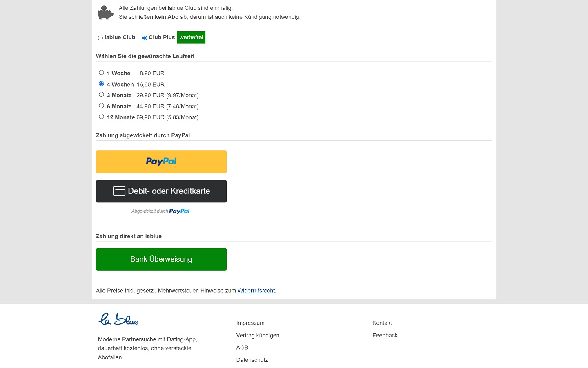This screenshot has width=588, height=368.
Task: Click the credit card icon on dark button
Action: (x=119, y=191)
